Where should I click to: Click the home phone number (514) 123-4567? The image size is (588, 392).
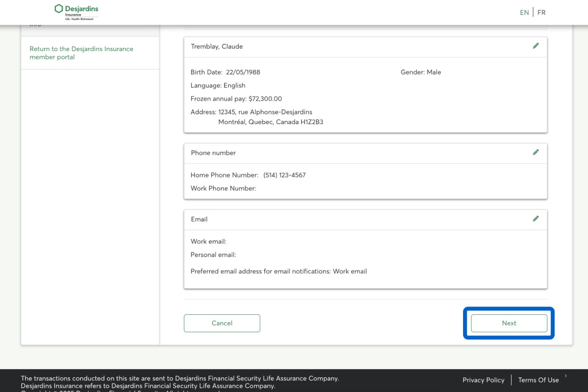284,175
